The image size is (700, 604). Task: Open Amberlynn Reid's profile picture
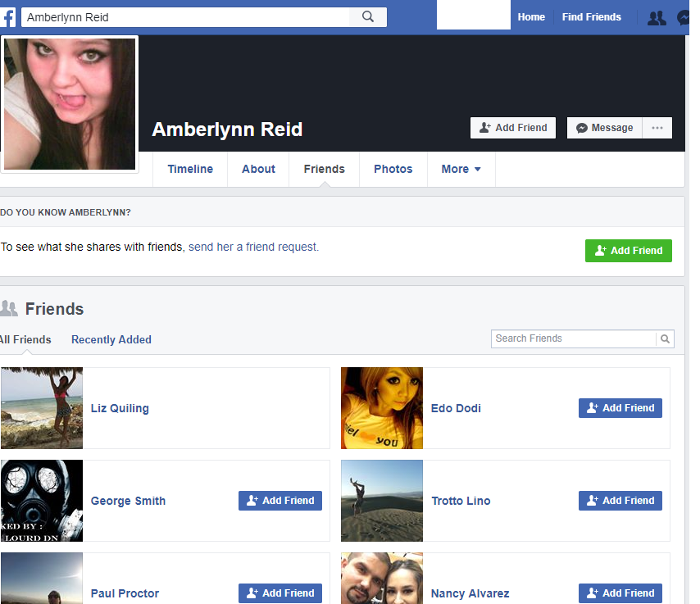[70, 104]
